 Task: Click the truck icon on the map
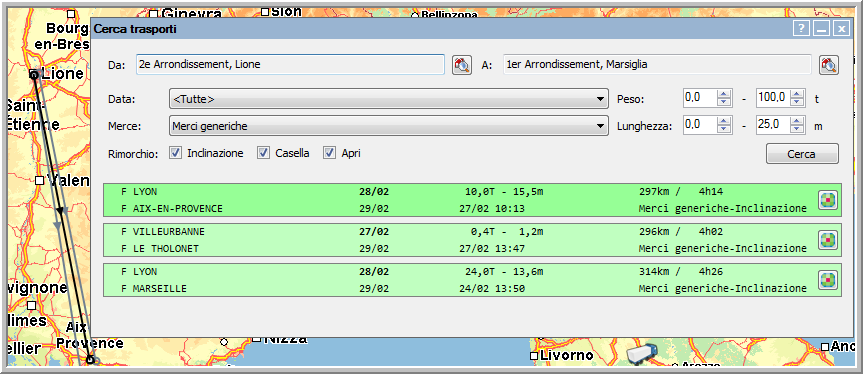[x=642, y=354]
